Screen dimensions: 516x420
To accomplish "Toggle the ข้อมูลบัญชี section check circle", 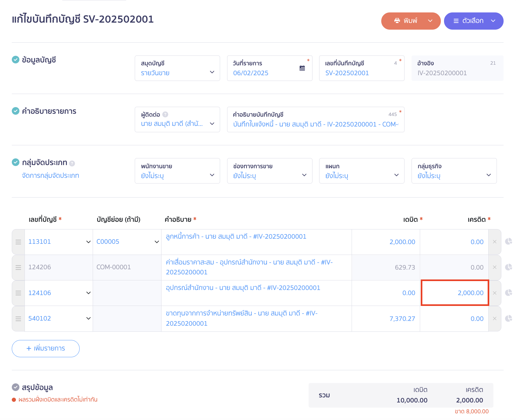I will [x=16, y=60].
